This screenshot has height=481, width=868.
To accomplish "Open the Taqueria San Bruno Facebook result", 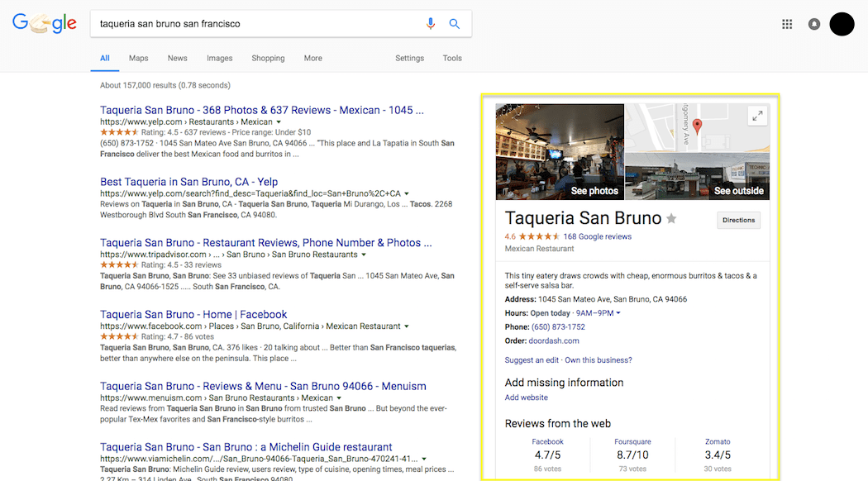I will point(193,314).
